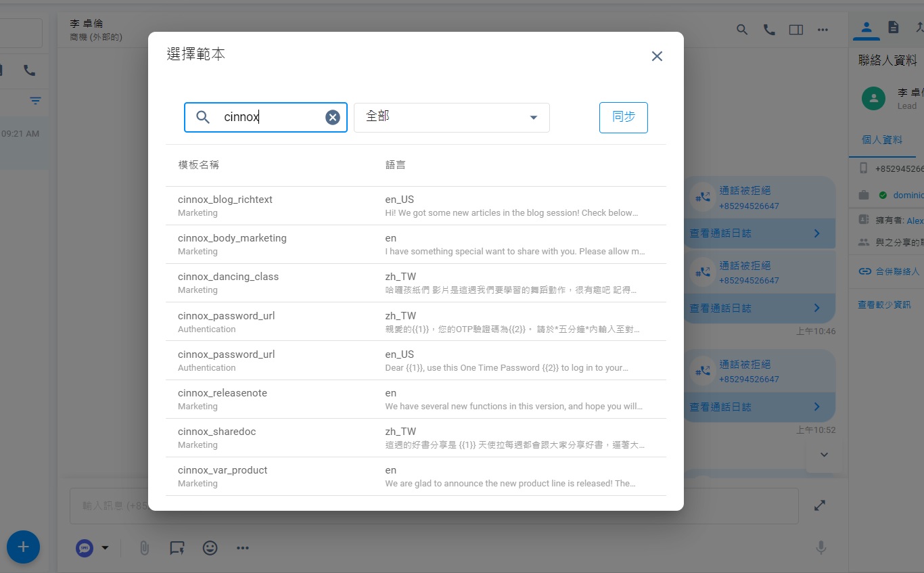Open more options in chat header
Screen dimensions: 924x573
click(823, 30)
